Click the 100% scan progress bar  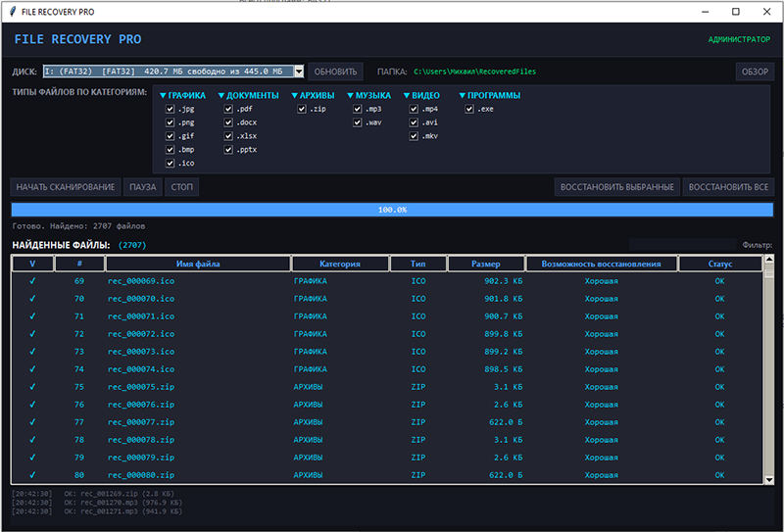[x=392, y=210]
